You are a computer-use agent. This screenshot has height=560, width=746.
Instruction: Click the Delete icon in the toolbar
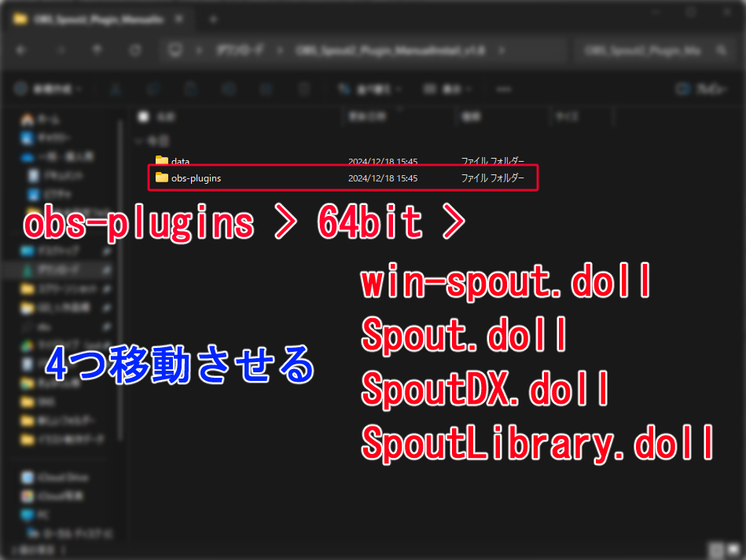coord(303,89)
